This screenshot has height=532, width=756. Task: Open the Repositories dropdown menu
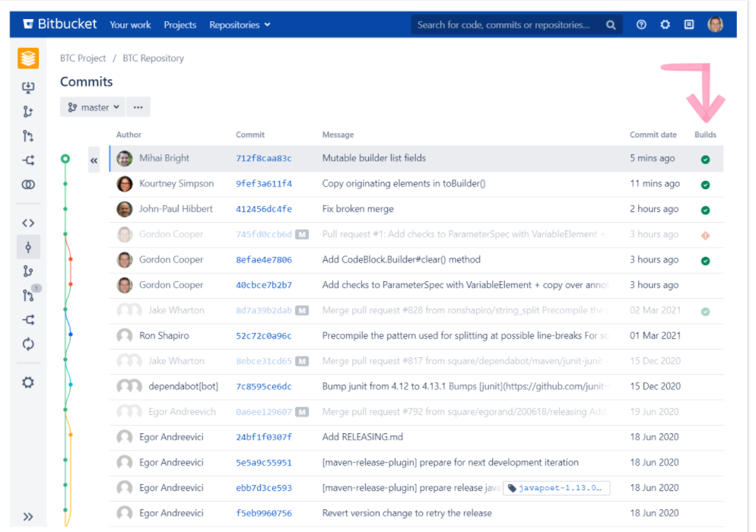click(x=240, y=24)
